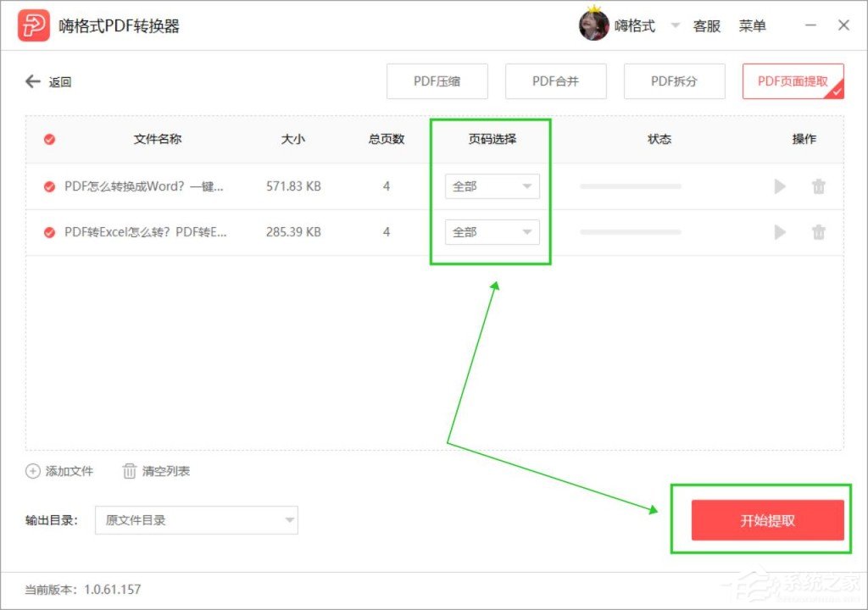Start processing the Word conversion file via play icon

[x=779, y=186]
